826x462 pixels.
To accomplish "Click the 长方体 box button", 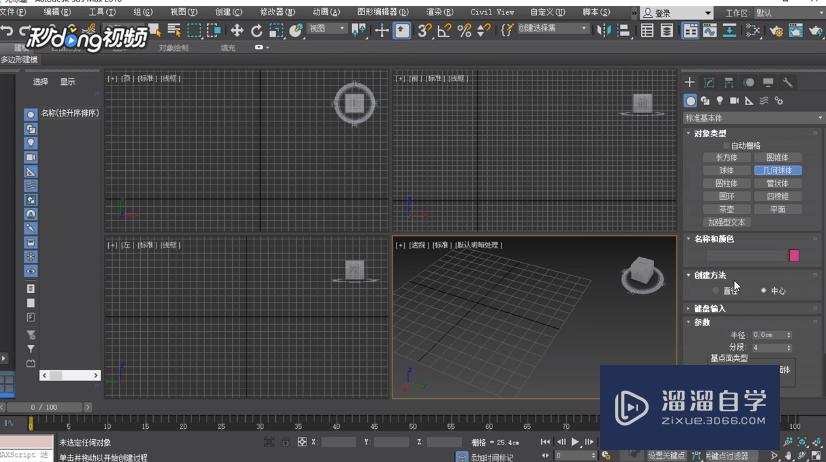I will point(726,157).
